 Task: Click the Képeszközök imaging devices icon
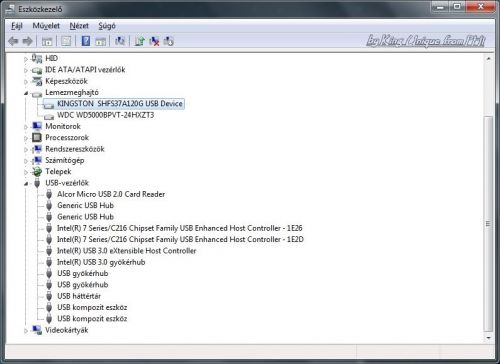pyautogui.click(x=37, y=81)
